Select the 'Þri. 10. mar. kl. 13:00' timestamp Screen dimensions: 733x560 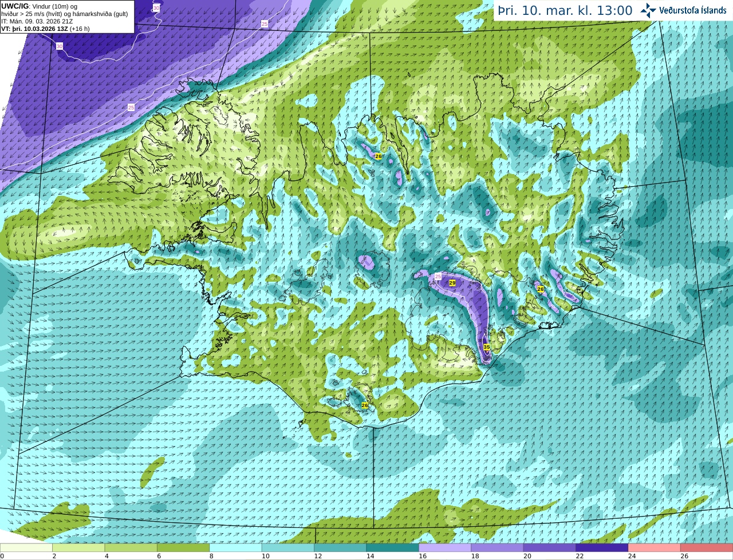[x=565, y=11]
